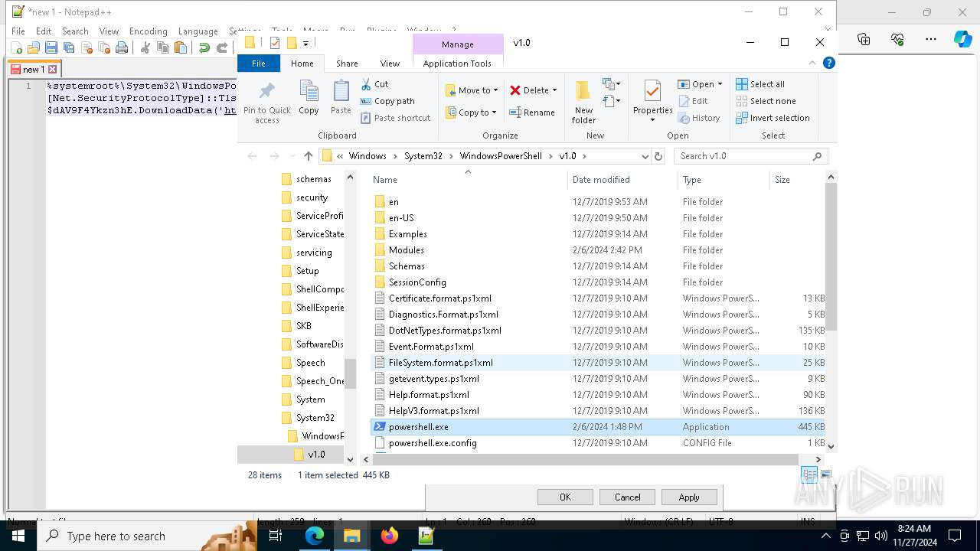The image size is (980, 551).
Task: Click the Search v1.0 field
Action: point(750,156)
